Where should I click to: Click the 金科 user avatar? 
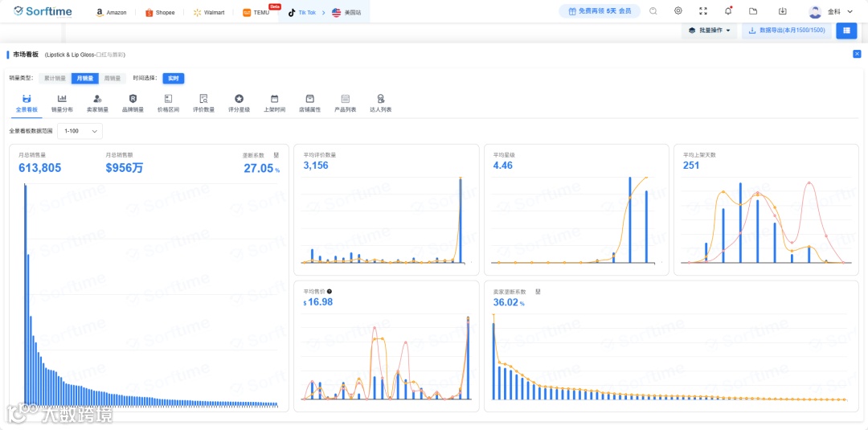click(x=815, y=11)
